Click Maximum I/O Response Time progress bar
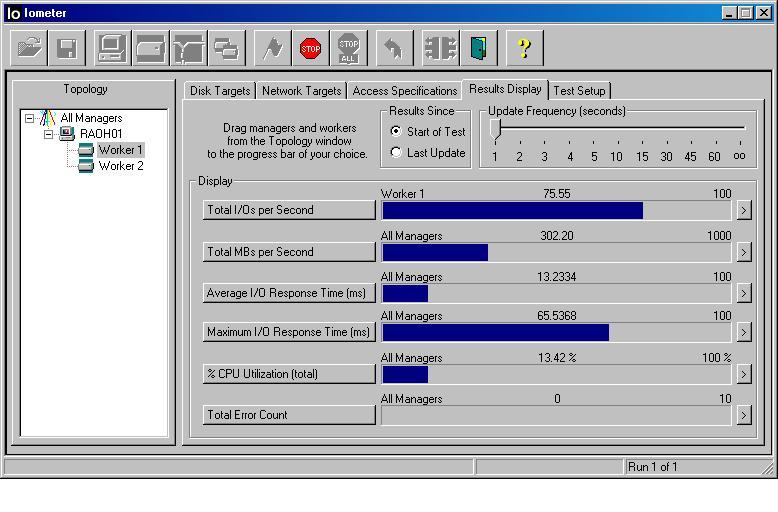Image resolution: width=778 pixels, height=512 pixels. (556, 332)
